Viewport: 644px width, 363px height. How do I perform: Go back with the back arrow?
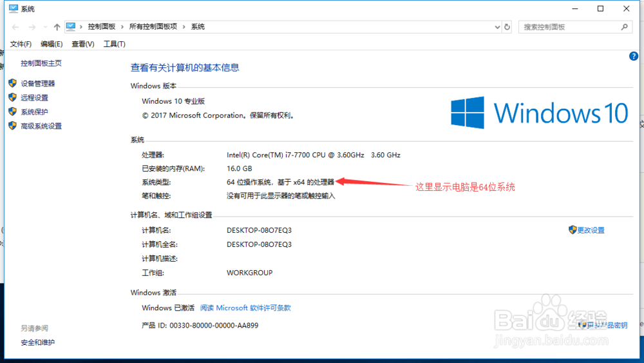15,27
